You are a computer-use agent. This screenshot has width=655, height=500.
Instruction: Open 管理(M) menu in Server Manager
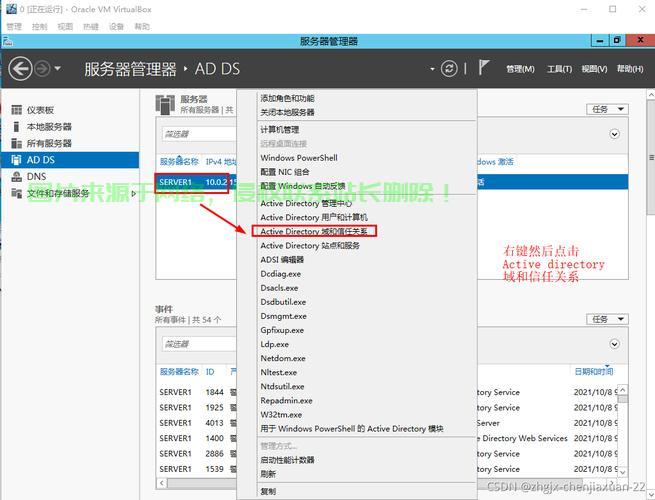(520, 69)
